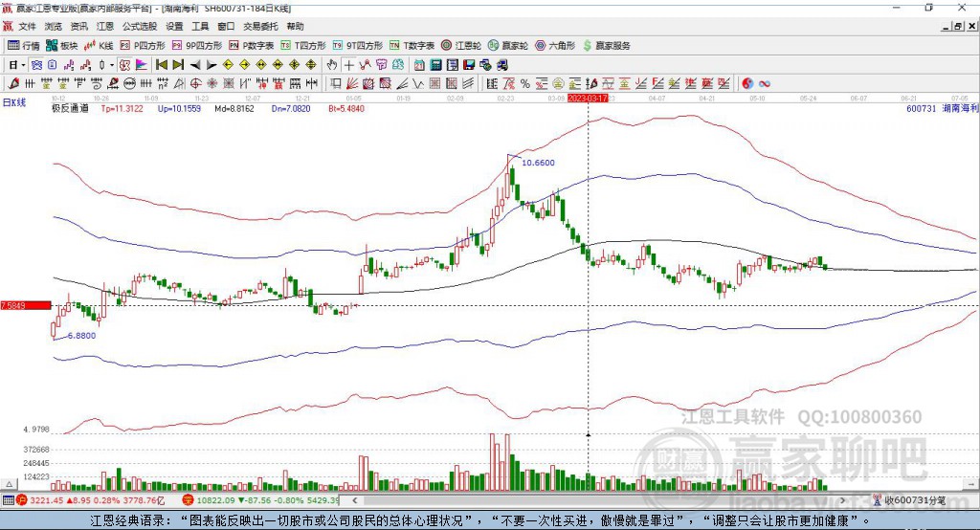The image size is (980, 530).
Task: Open the 六角形 hexagon tool
Action: [555, 46]
